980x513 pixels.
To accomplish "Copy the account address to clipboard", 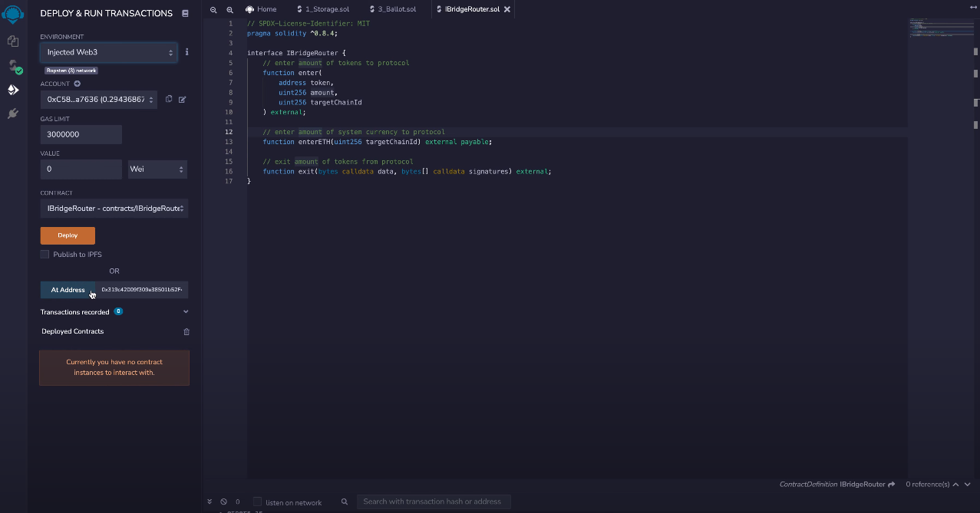I will click(x=169, y=99).
